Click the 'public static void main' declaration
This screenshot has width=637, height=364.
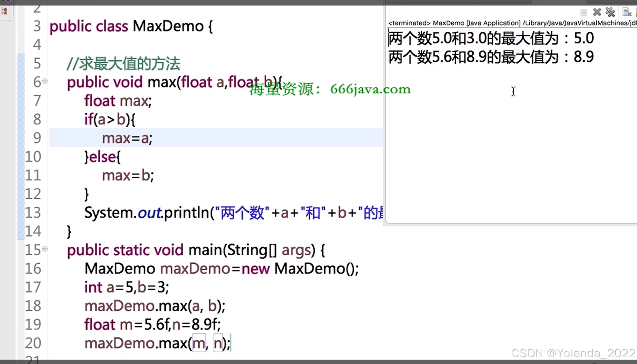coord(196,250)
